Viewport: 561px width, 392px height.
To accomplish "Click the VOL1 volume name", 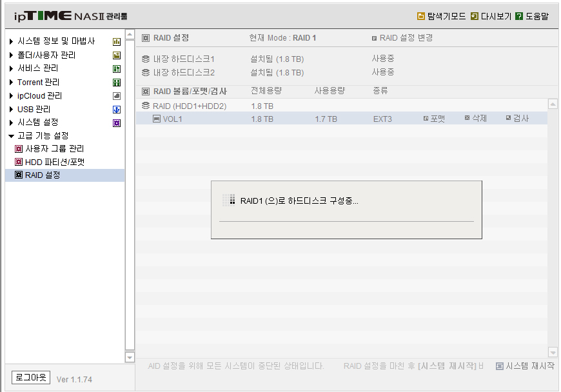I will 172,119.
